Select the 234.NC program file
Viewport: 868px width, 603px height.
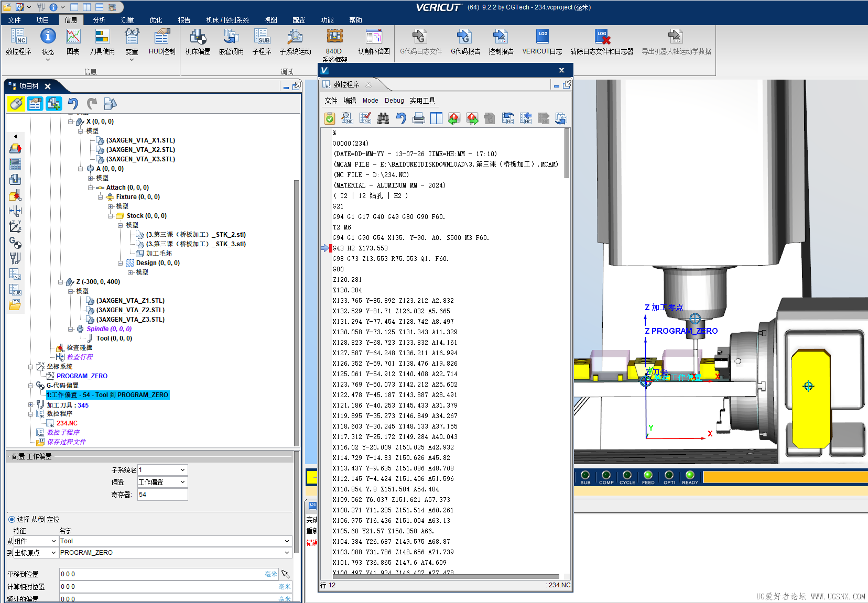(x=67, y=423)
